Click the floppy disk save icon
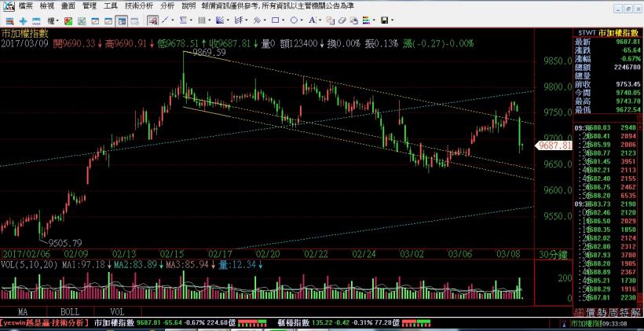Screen dimensions: 644x331 [384, 19]
